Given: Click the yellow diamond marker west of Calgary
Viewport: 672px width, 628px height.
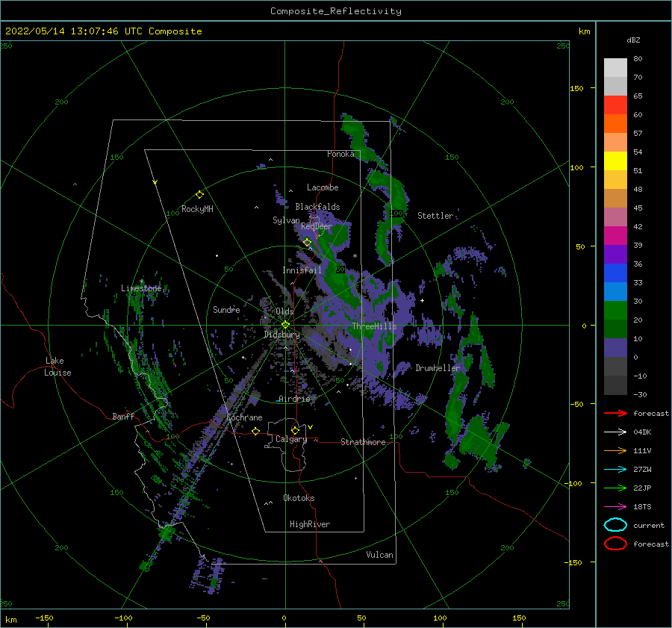Looking at the screenshot, I should (x=256, y=431).
